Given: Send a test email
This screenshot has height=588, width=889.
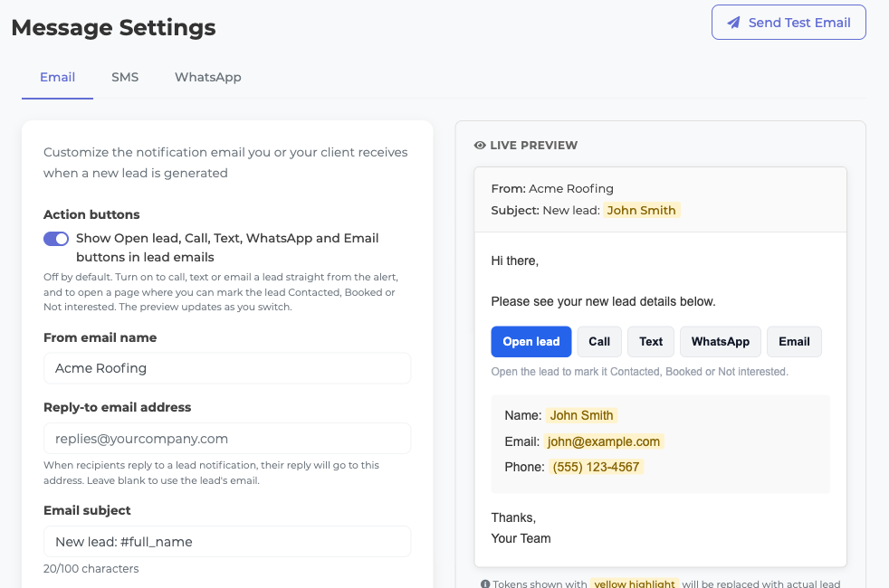Looking at the screenshot, I should (x=789, y=23).
